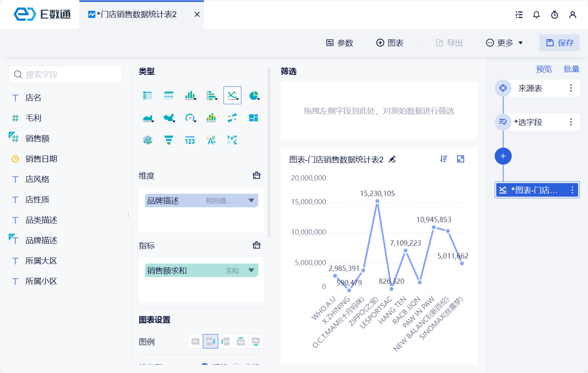Add a new step with plus button
588x373 pixels.
coord(503,156)
